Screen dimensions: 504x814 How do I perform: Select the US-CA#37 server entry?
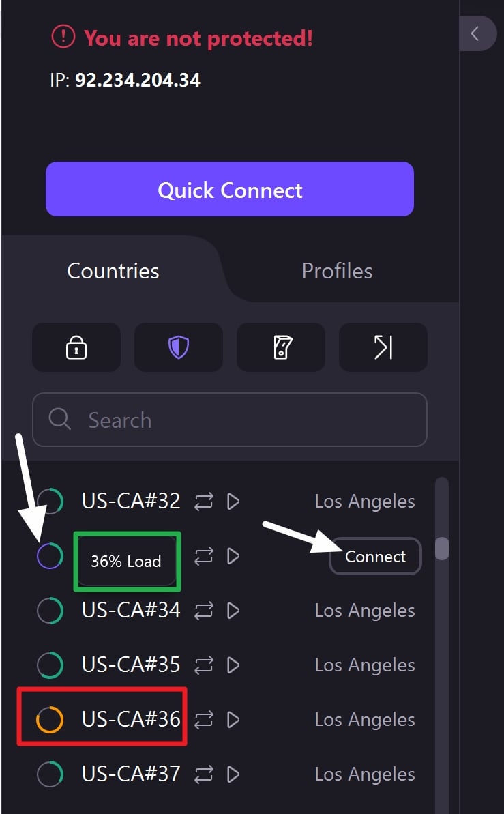[131, 774]
